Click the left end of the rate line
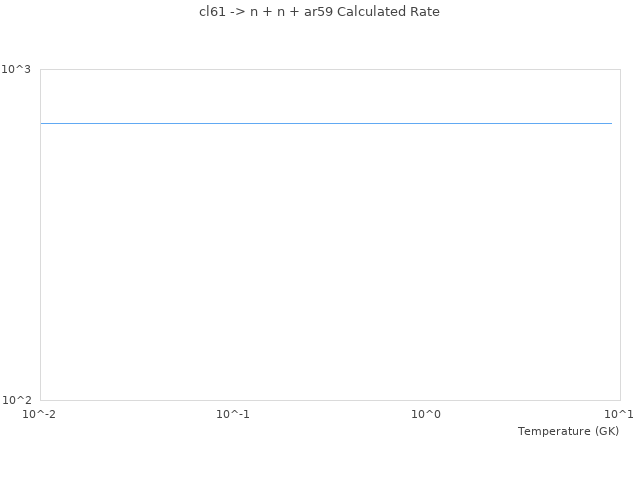The image size is (640, 480). [42, 123]
